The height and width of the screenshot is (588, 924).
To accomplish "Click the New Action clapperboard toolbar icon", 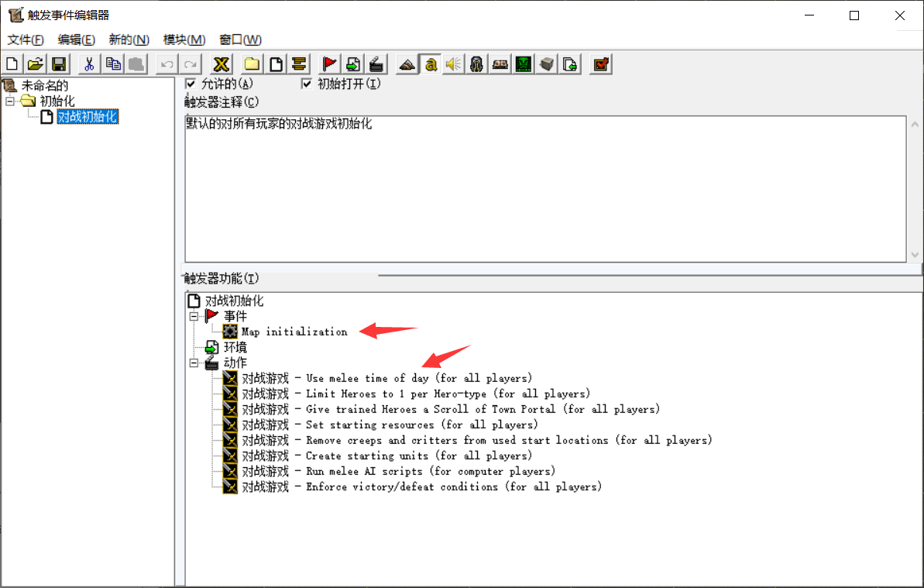I will pos(376,64).
